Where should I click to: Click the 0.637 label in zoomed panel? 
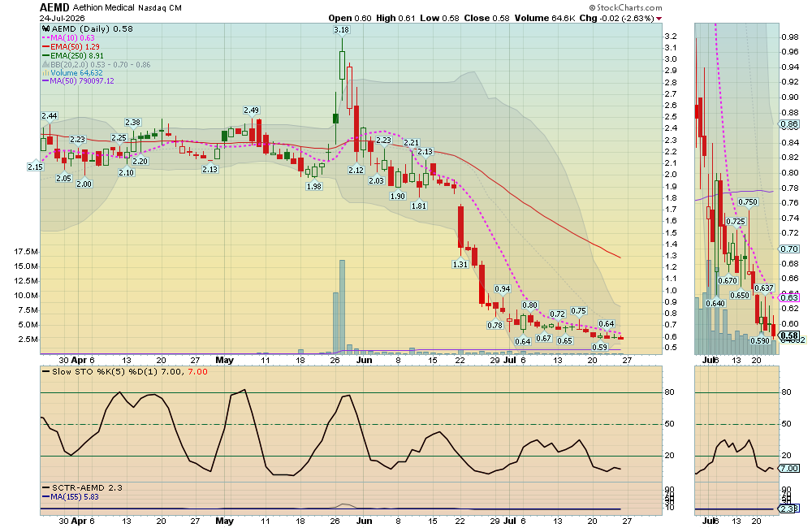click(x=764, y=288)
